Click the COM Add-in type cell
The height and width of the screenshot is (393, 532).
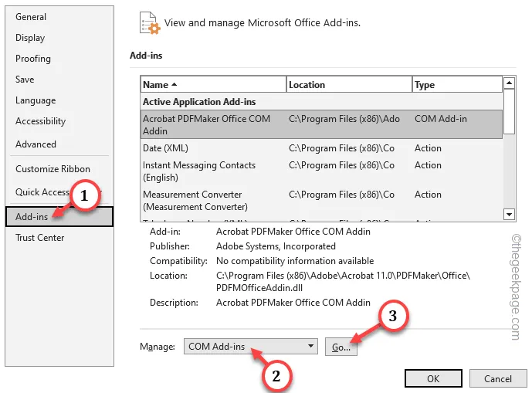pos(440,119)
